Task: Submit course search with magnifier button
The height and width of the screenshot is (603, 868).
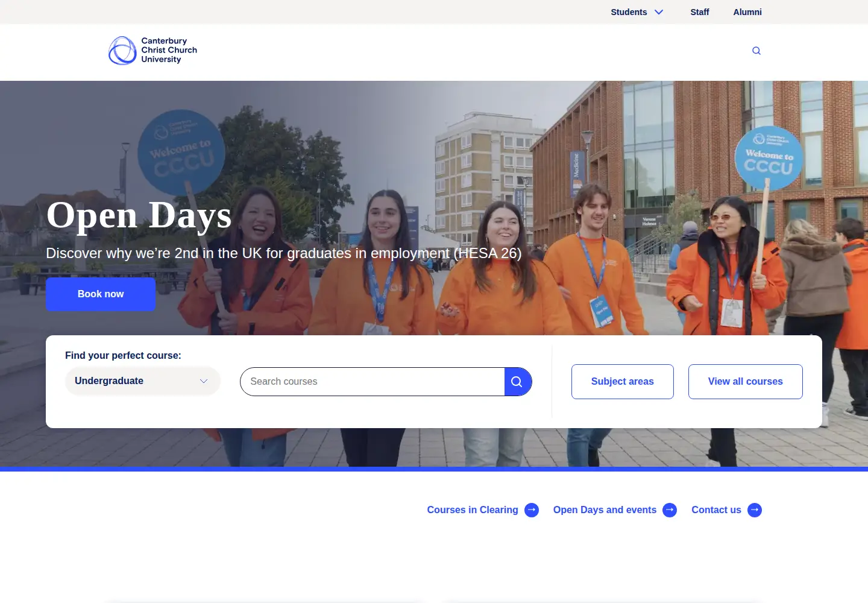Action: point(518,382)
